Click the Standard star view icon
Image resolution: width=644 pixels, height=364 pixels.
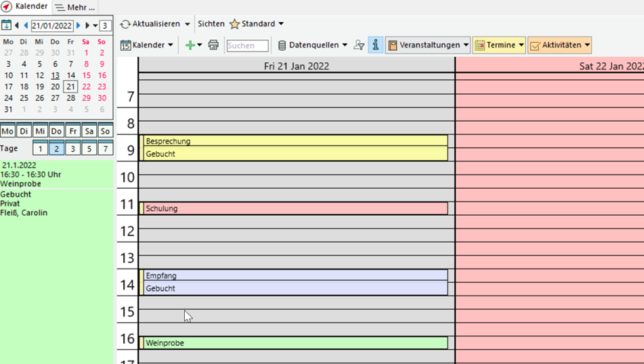pos(234,24)
